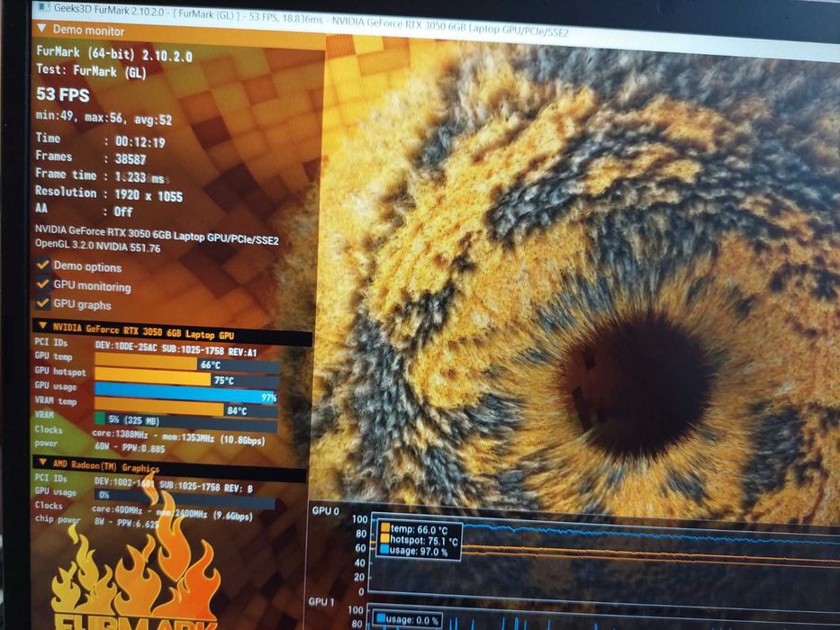Click the 53 FPS readout
The height and width of the screenshot is (630, 840).
tap(63, 94)
